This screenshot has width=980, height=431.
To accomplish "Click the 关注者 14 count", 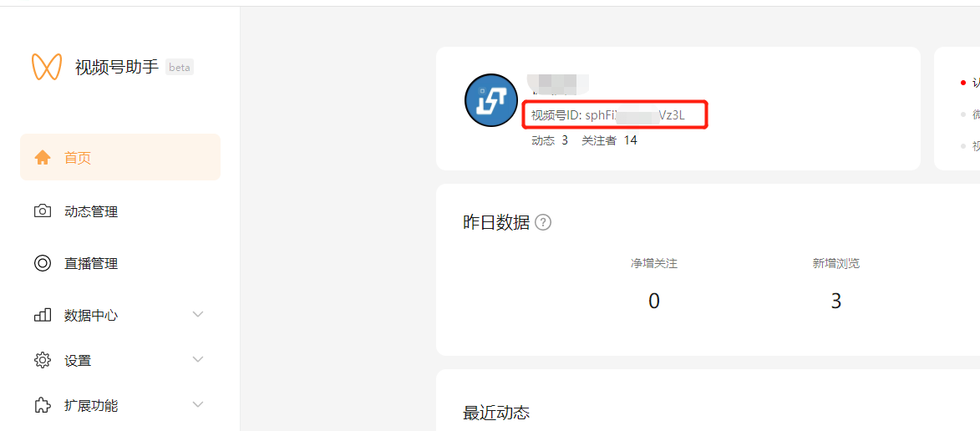I will (609, 140).
